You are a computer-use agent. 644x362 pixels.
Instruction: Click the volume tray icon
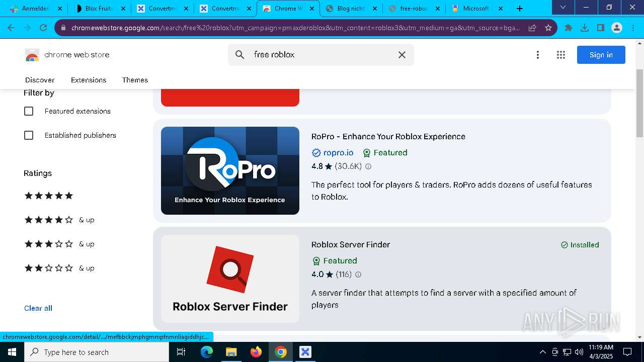click(579, 352)
